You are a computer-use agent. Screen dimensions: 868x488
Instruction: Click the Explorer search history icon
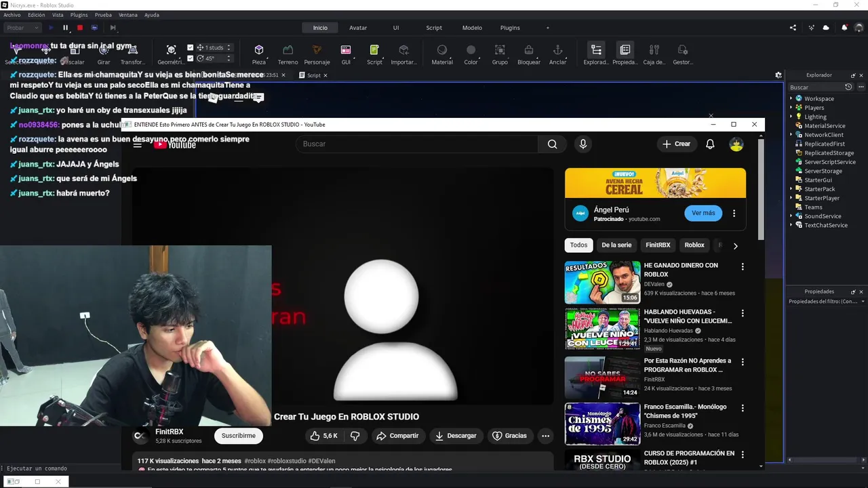[848, 87]
